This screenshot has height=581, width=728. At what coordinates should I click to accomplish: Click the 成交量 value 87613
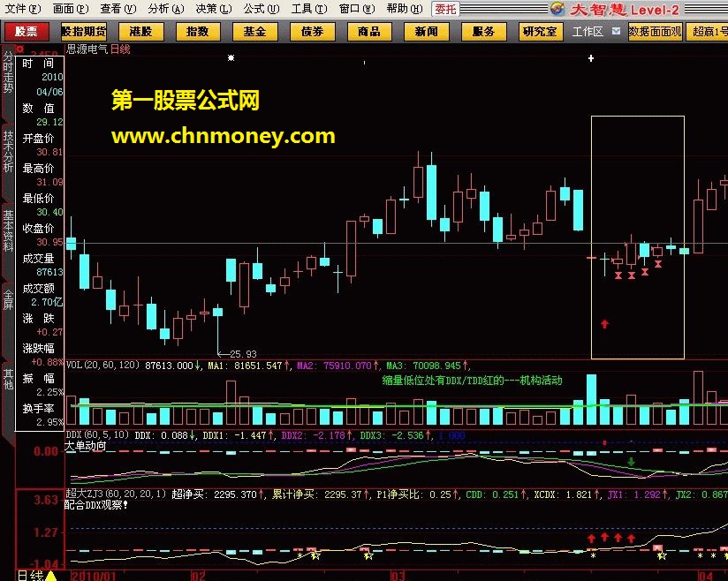(49, 272)
